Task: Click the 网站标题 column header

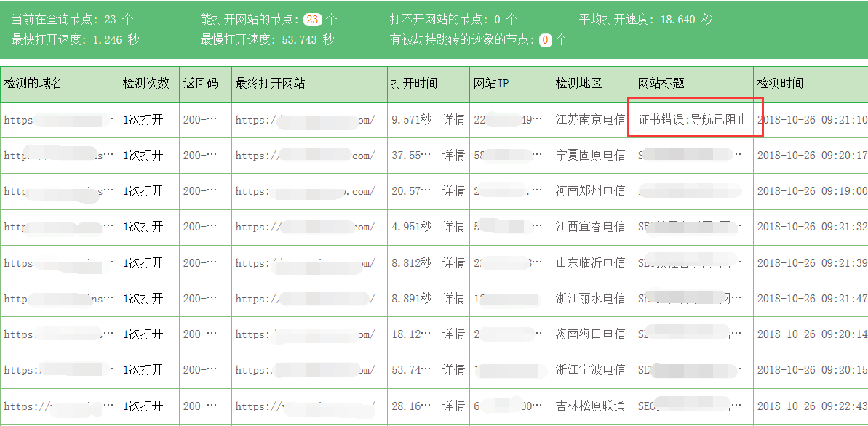Action: click(x=661, y=84)
